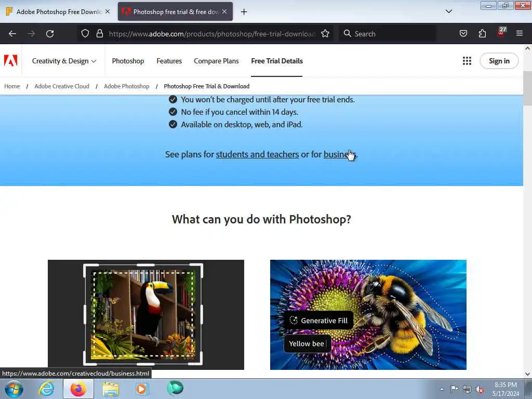Click the green round taskbar app icon

(175, 389)
